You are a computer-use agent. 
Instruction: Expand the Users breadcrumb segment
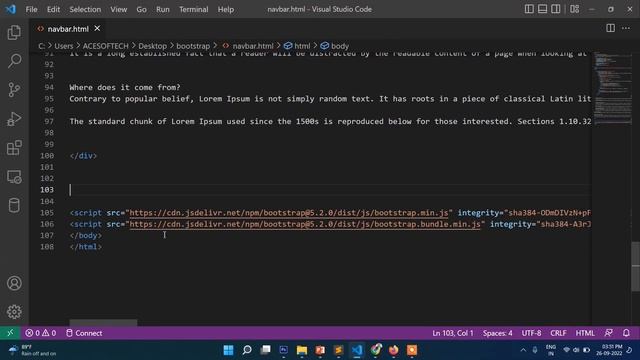click(64, 46)
